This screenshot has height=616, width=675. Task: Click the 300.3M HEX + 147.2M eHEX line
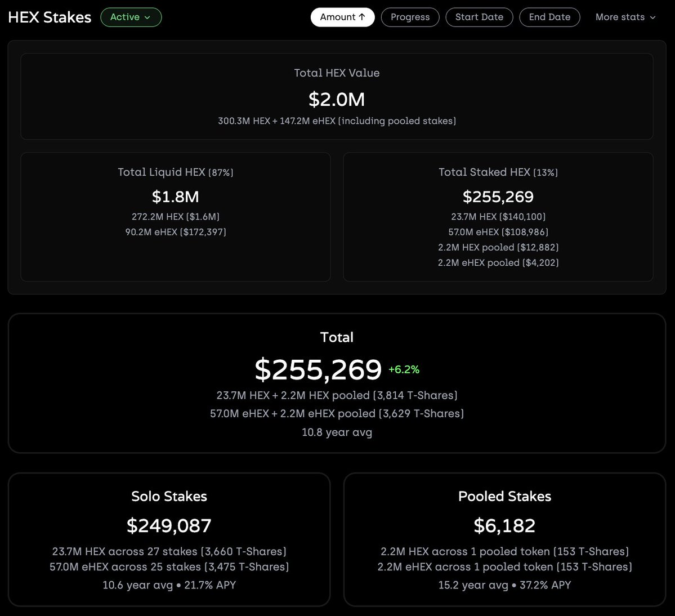coord(337,121)
